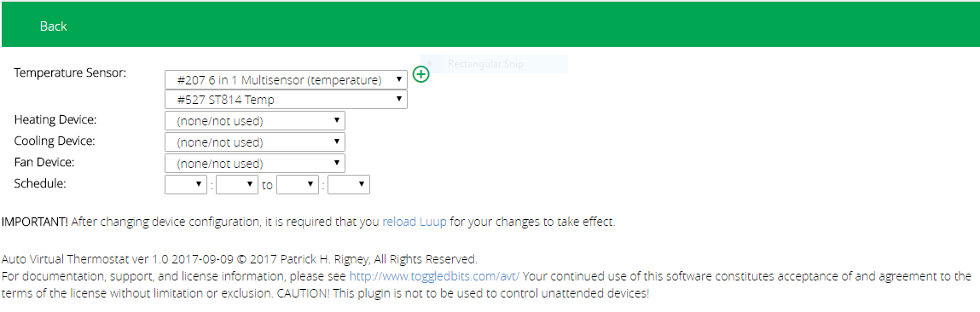Follow the reload Luup link

(x=415, y=222)
